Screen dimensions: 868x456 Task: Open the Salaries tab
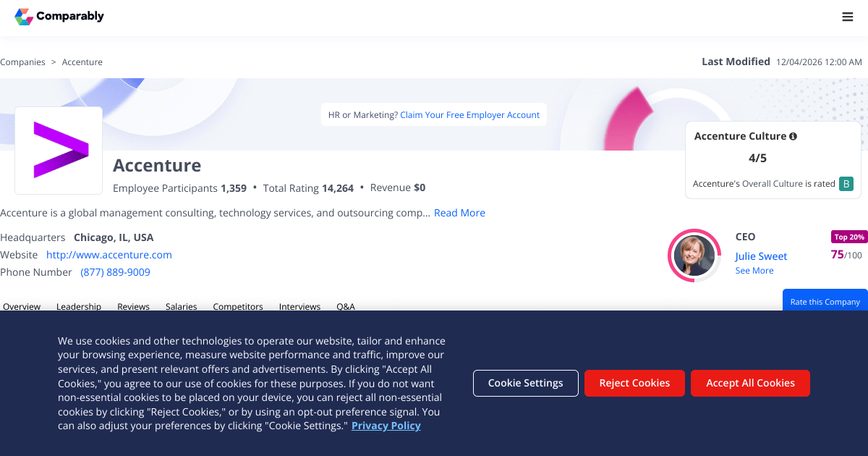[181, 306]
